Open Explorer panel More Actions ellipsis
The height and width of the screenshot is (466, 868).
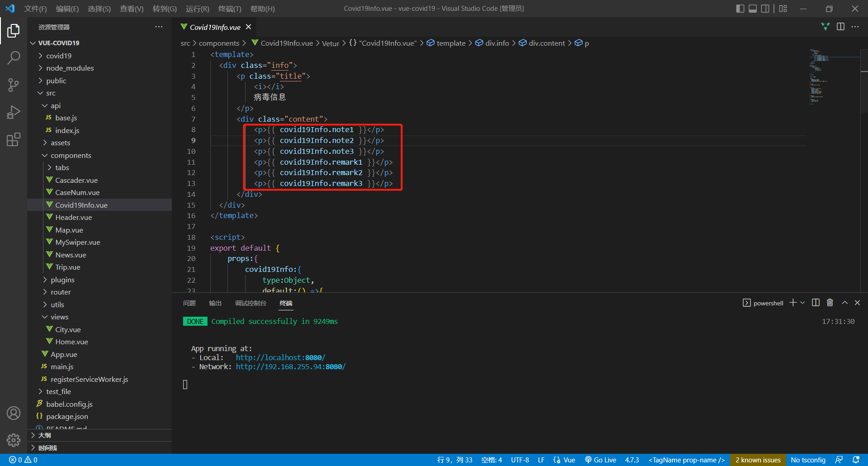pos(159,27)
